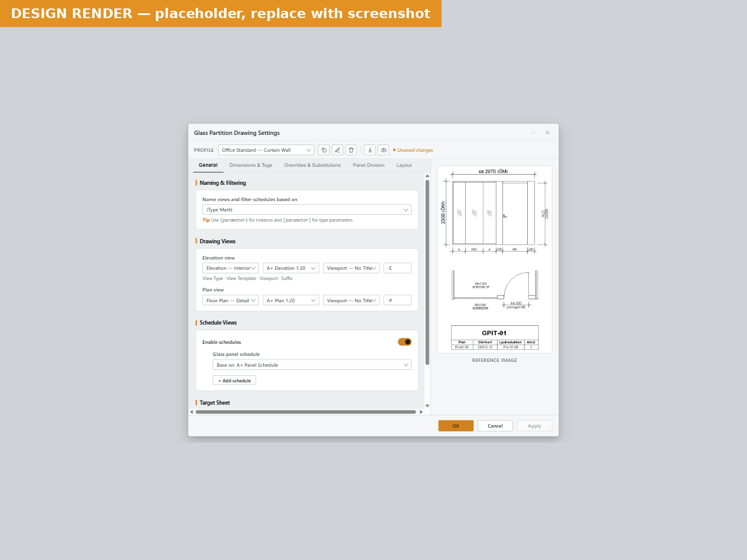
Task: Rename the profile with the pencil icon
Action: pyautogui.click(x=337, y=150)
